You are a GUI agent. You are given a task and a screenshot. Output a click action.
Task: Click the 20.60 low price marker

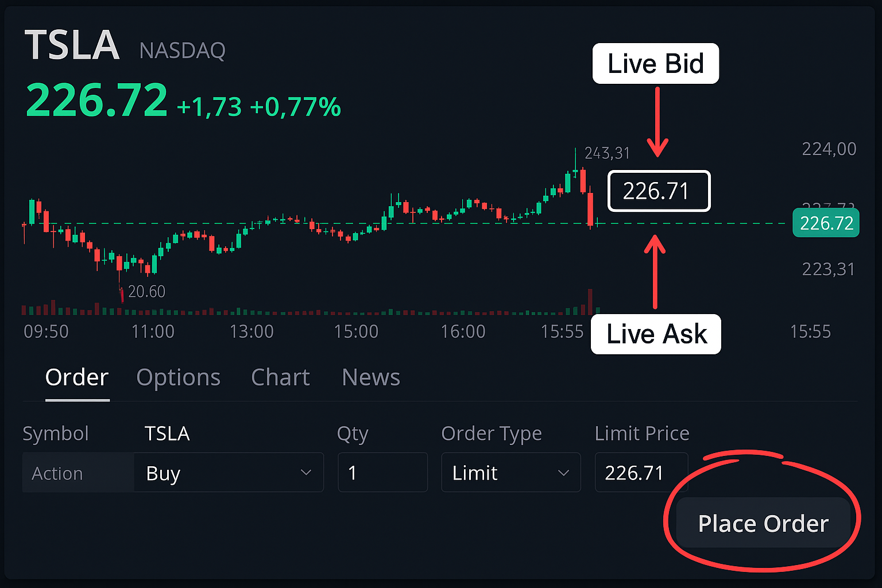146,292
